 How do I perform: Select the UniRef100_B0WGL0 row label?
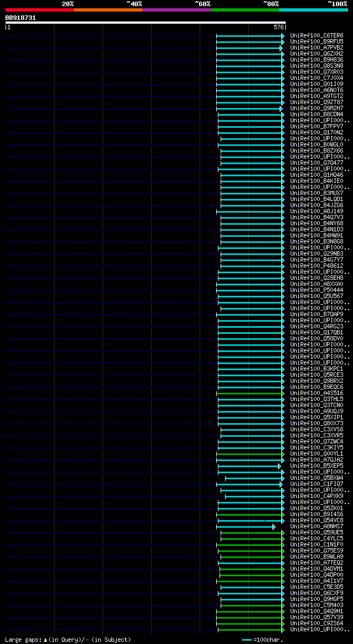coord(317,145)
